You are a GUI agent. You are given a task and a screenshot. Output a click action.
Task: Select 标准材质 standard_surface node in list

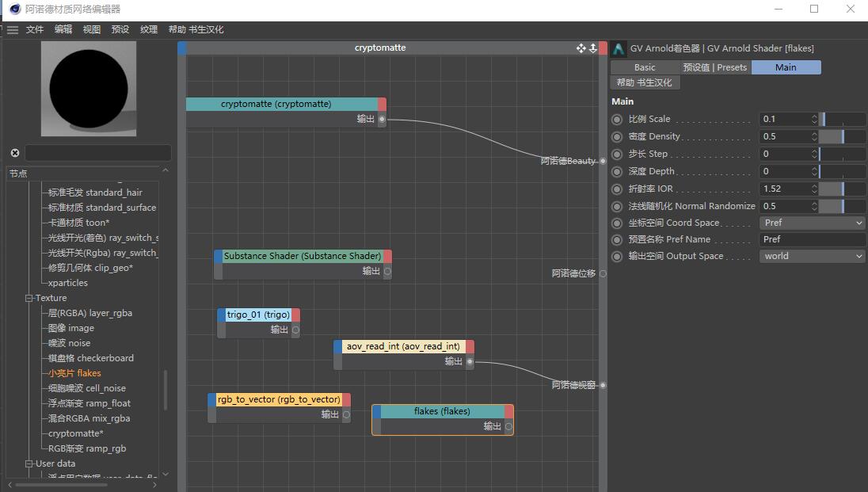point(102,208)
